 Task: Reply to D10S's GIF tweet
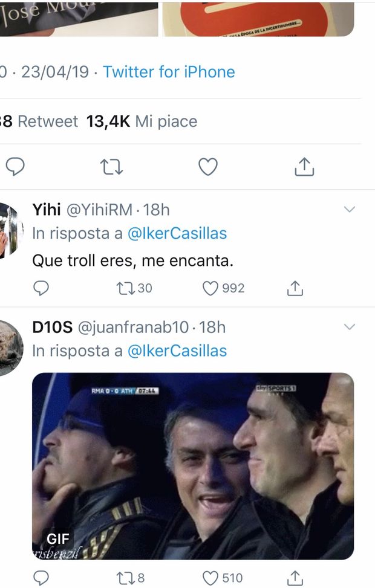tap(41, 578)
